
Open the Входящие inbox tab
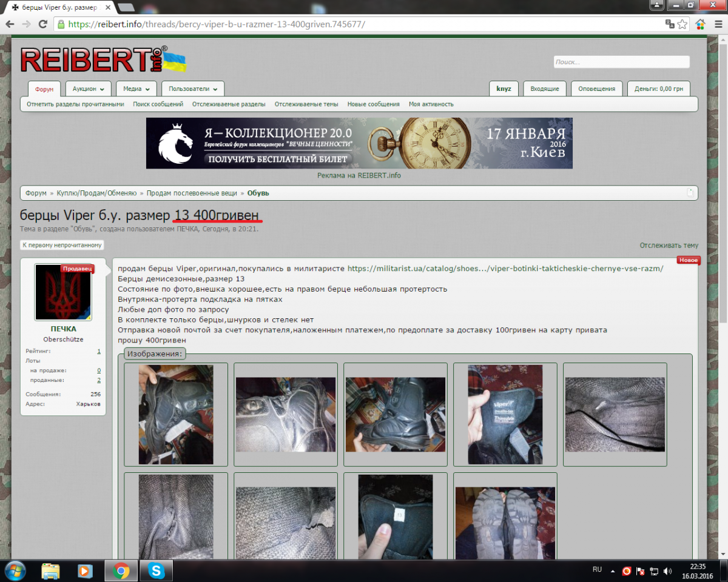[x=545, y=89]
